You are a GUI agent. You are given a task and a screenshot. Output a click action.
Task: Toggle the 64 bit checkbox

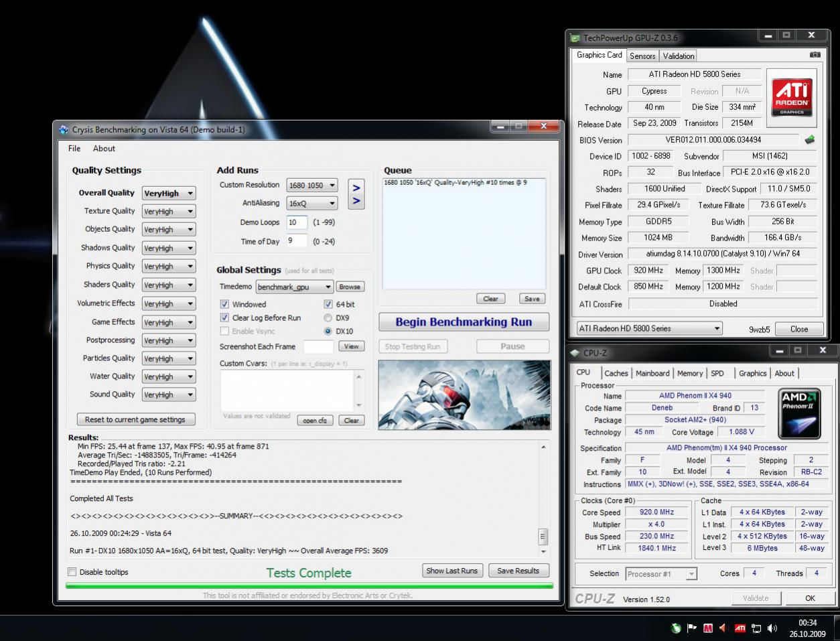(x=328, y=304)
